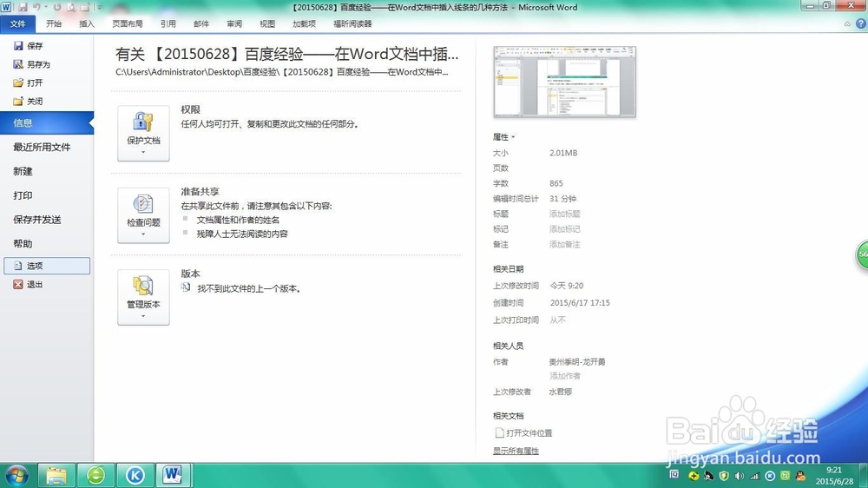Open the 保护文档 Protect Document dropdown button
Screen dimensions: 868x488
[x=143, y=134]
